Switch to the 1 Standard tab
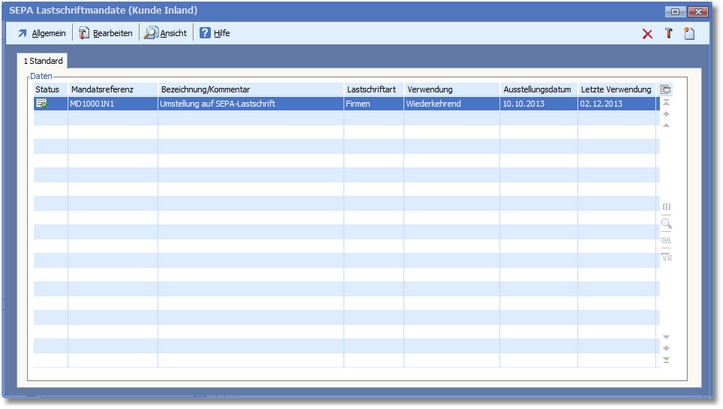The width and height of the screenshot is (723, 409). click(43, 61)
